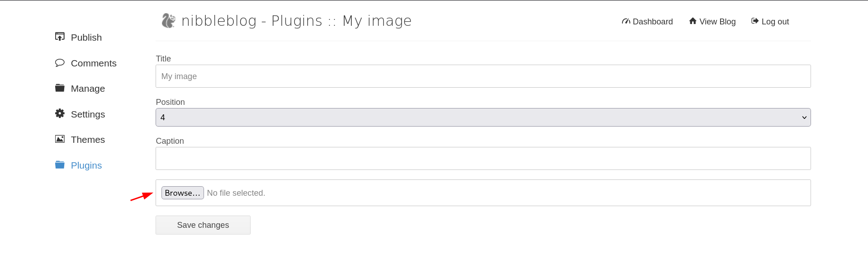Open the Publish menu item

pos(86,38)
